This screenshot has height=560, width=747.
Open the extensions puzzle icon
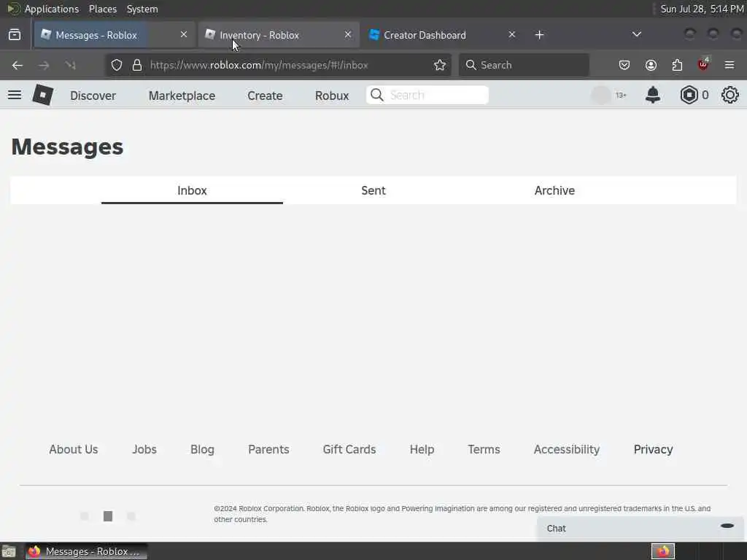(x=677, y=65)
